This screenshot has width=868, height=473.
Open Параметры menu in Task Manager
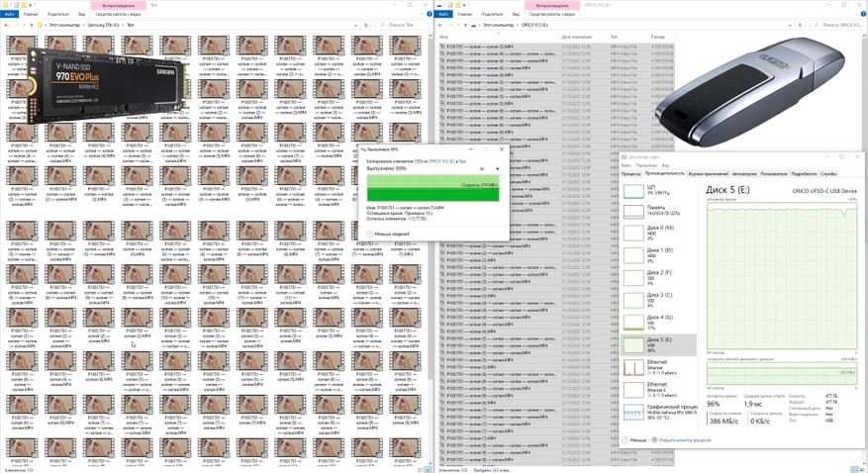pyautogui.click(x=646, y=165)
